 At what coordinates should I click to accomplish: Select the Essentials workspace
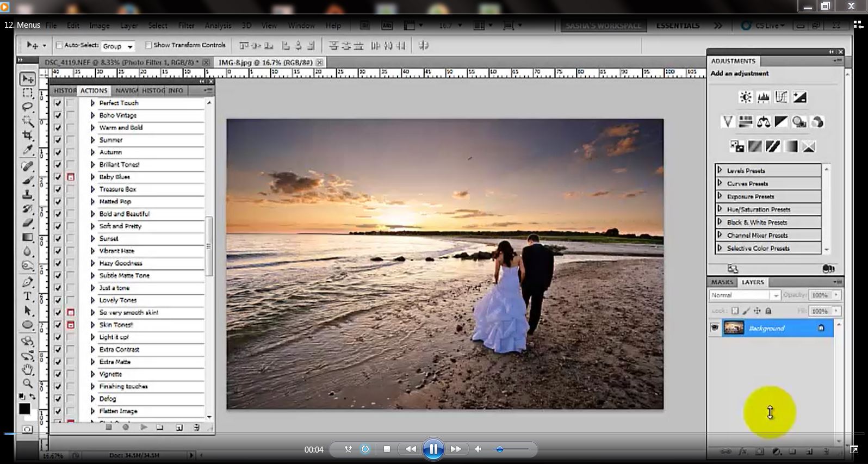[x=678, y=26]
